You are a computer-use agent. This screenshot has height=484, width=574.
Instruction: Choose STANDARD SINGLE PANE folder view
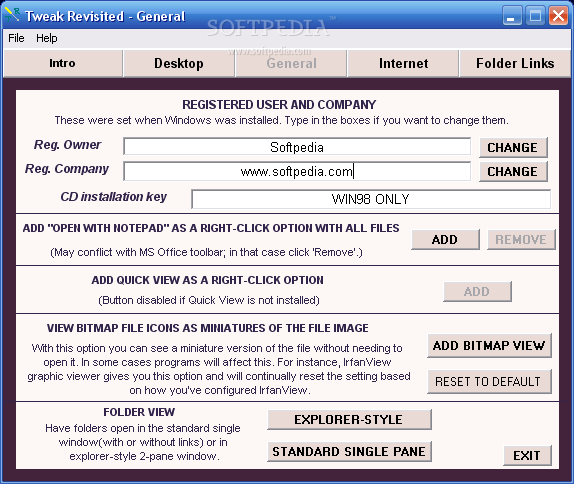349,451
